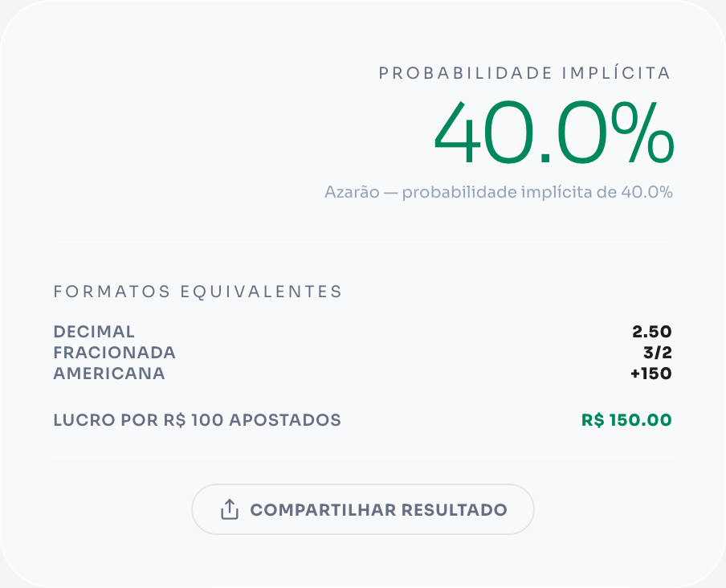Select the Americana format label

[109, 373]
